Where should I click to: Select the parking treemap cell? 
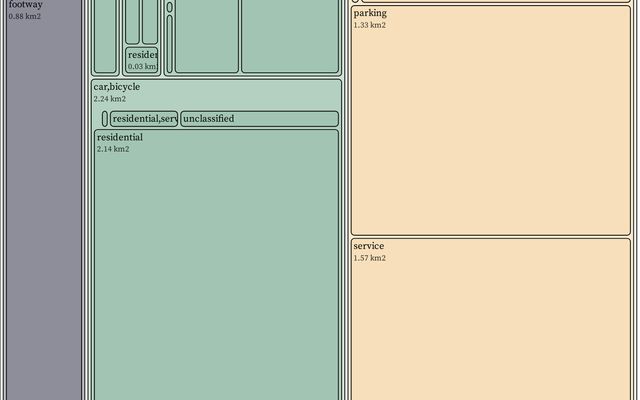click(490, 120)
